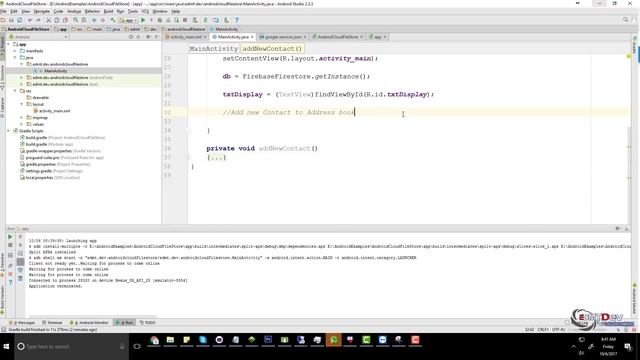Expand the mipmap folder
Screen dimensions: 640x360
pyautogui.click(x=22, y=118)
